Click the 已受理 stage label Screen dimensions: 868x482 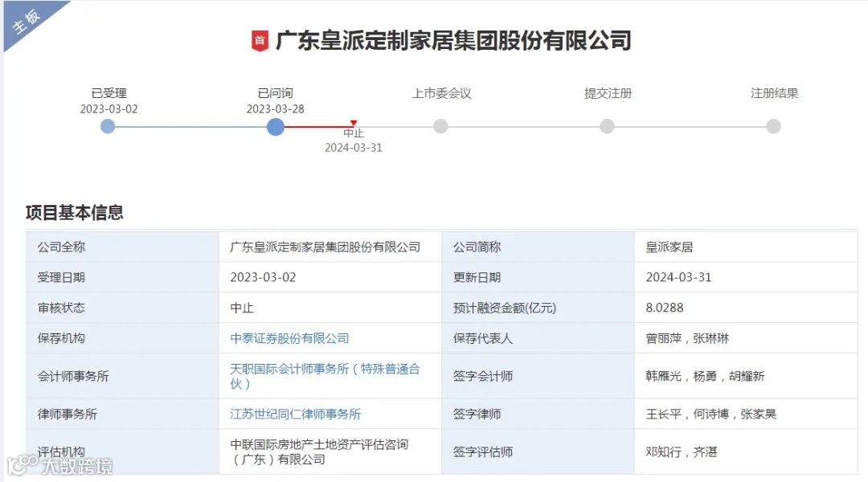tap(109, 93)
